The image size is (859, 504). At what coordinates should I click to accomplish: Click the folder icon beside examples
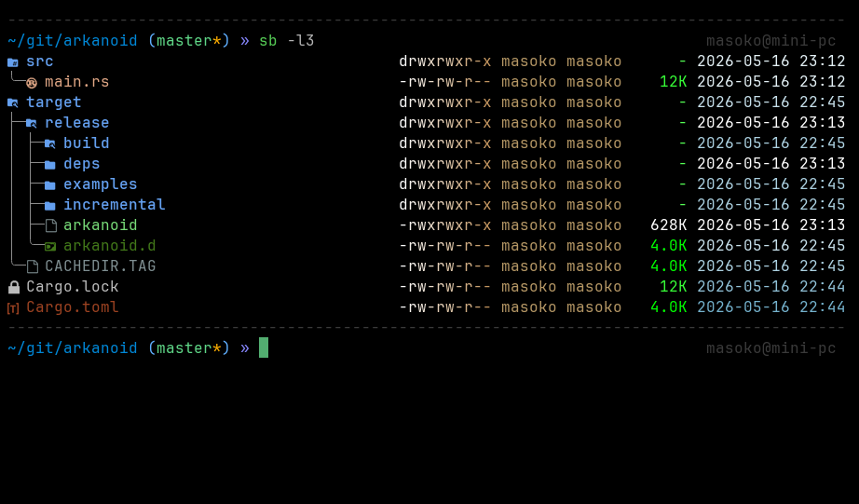pyautogui.click(x=50, y=184)
